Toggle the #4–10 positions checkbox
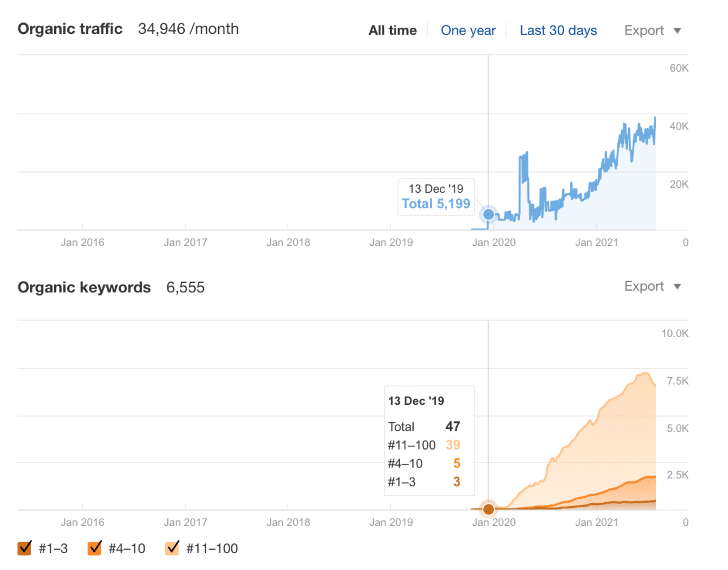728x570 pixels. coord(95,548)
